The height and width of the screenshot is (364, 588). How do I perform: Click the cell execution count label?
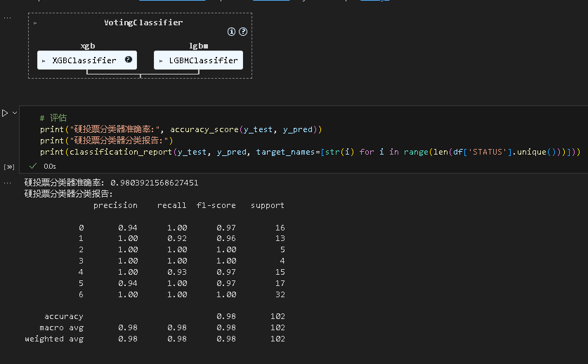tap(8, 167)
